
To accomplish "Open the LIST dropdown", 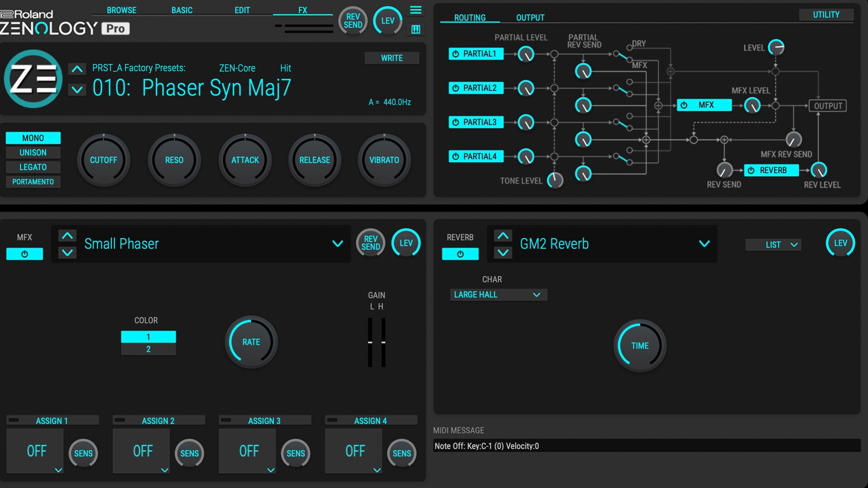I will point(773,244).
